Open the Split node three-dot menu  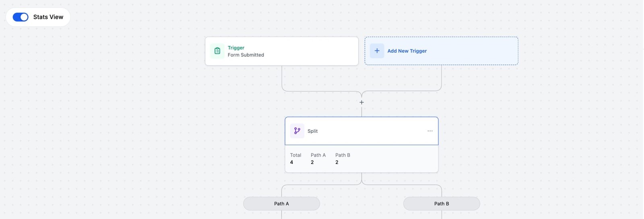(430, 131)
